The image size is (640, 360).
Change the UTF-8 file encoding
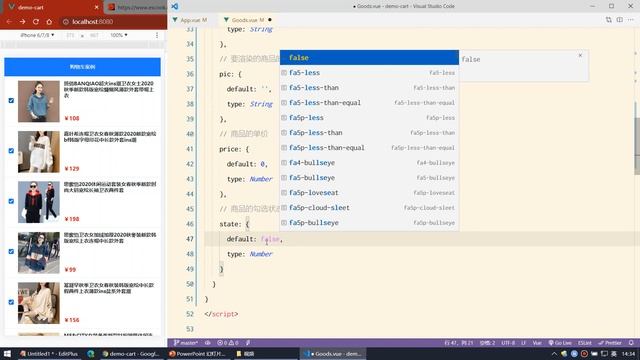pyautogui.click(x=508, y=343)
